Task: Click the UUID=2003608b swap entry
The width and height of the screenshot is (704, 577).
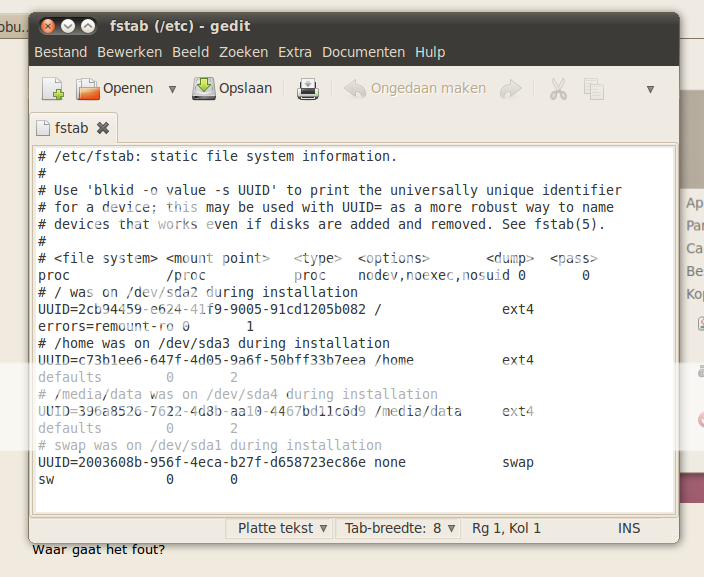Action: [286, 462]
